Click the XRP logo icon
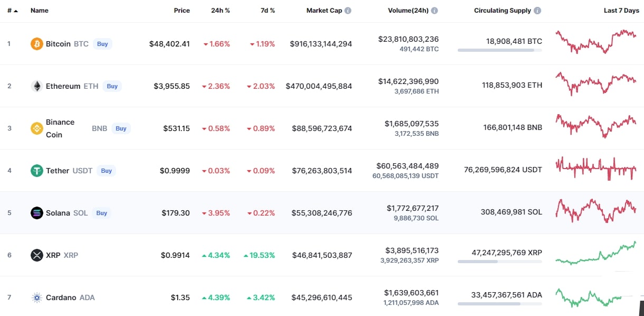The height and width of the screenshot is (316, 644). click(37, 255)
